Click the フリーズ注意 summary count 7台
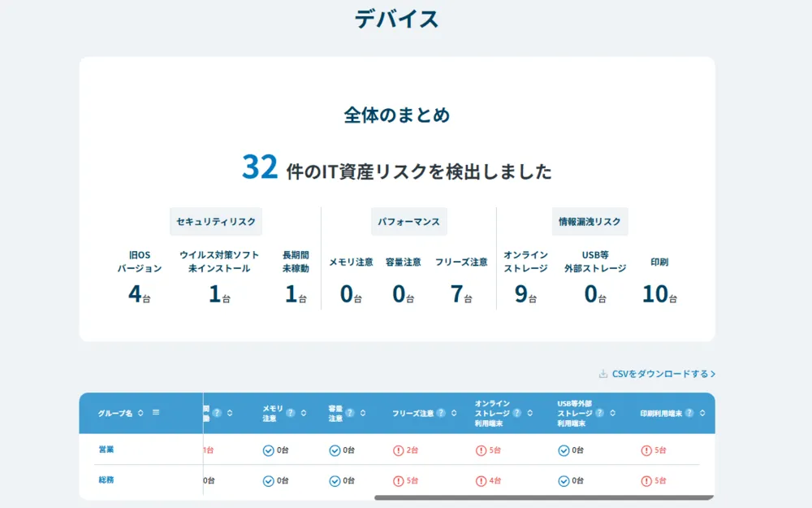812x508 pixels. (461, 294)
